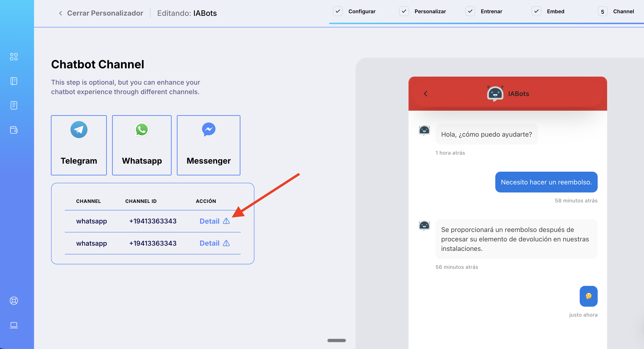This screenshot has height=349, width=644.
Task: Click the notebook icon in left sidebar
Action: coord(14,81)
